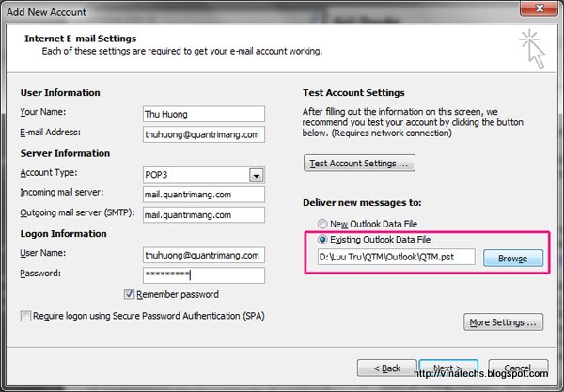Click the E-mail Address field
The width and height of the screenshot is (564, 392).
point(204,134)
